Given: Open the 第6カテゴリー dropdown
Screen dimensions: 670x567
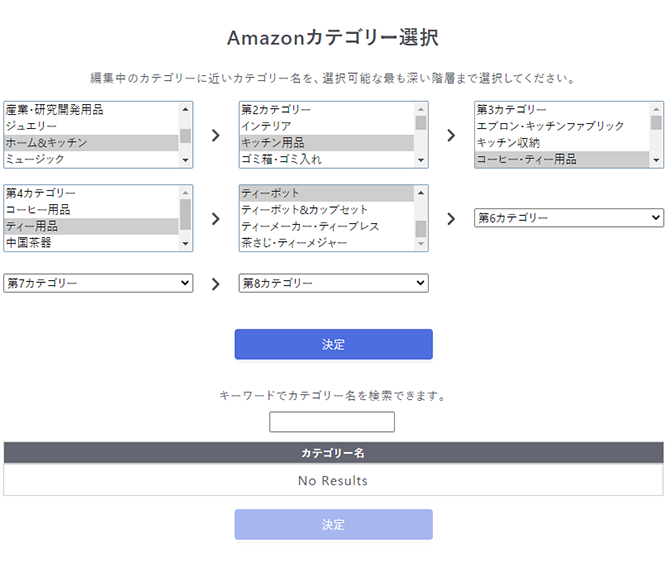Looking at the screenshot, I should pos(568,218).
